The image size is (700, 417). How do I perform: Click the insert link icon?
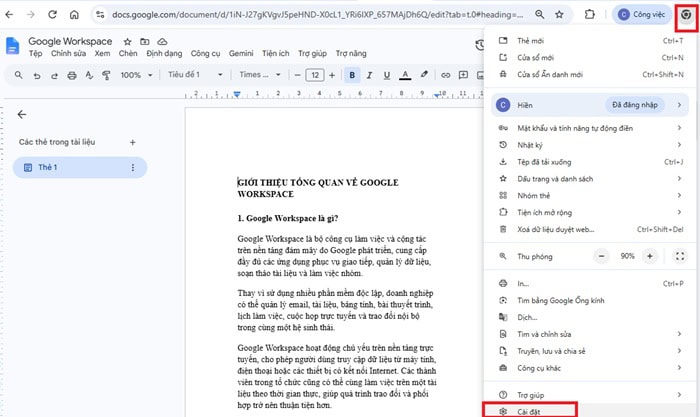point(446,75)
